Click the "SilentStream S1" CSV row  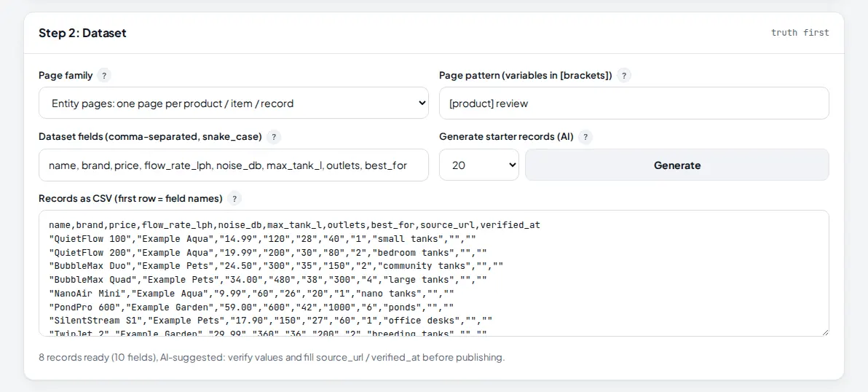pyautogui.click(x=270, y=321)
